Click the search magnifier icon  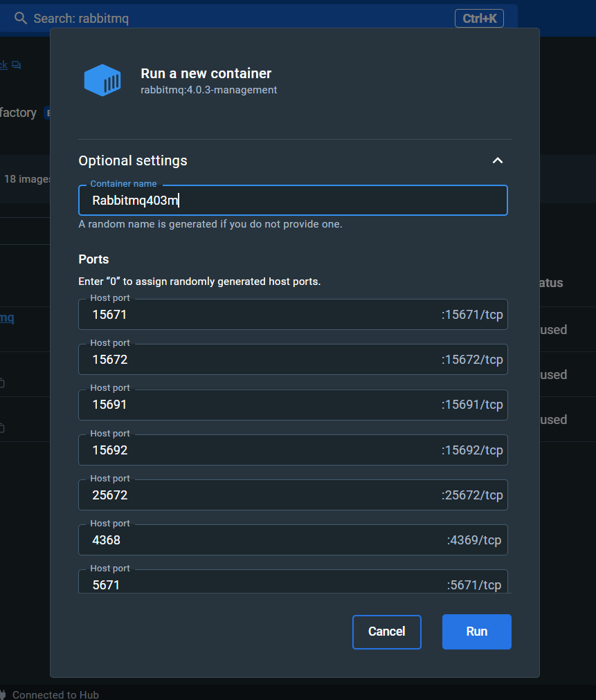[x=21, y=18]
